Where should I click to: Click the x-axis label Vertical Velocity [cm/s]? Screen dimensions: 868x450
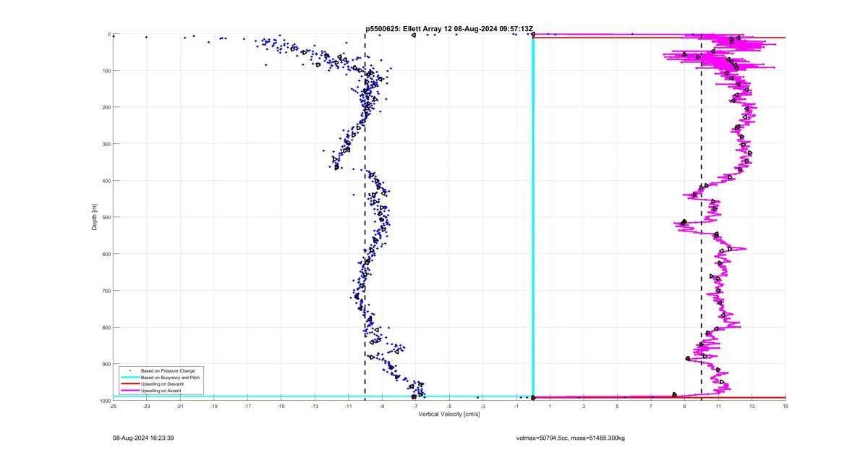(x=449, y=414)
